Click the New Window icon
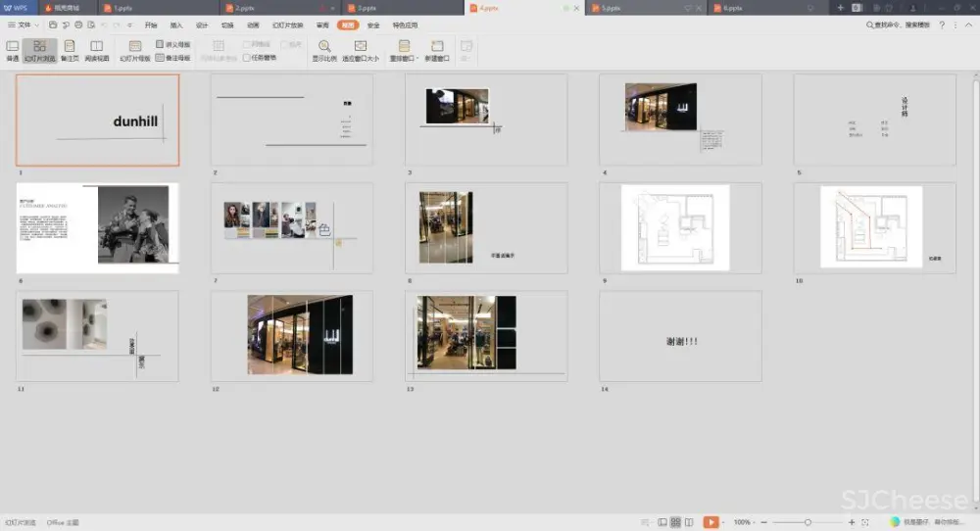The height and width of the screenshot is (531, 980). point(437,50)
